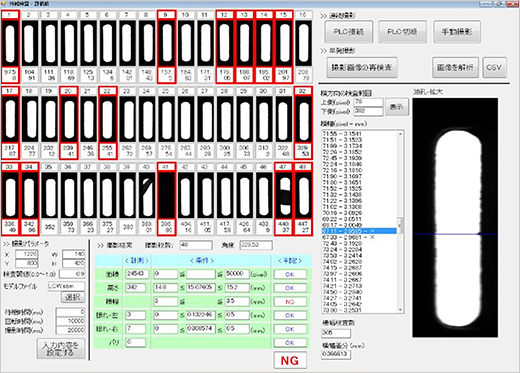
Task: Click the 表示 button beside pixel range
Action: click(x=397, y=107)
